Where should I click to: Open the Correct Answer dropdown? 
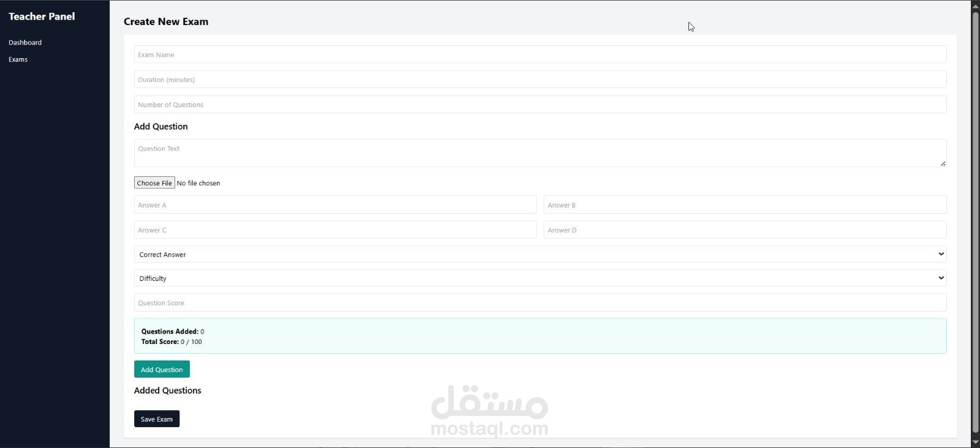click(x=540, y=254)
